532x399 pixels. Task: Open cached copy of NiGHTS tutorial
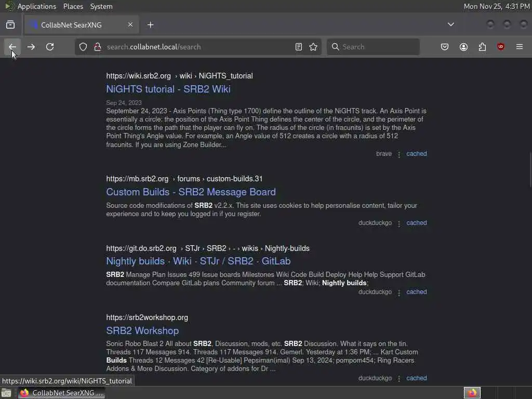[417, 154]
